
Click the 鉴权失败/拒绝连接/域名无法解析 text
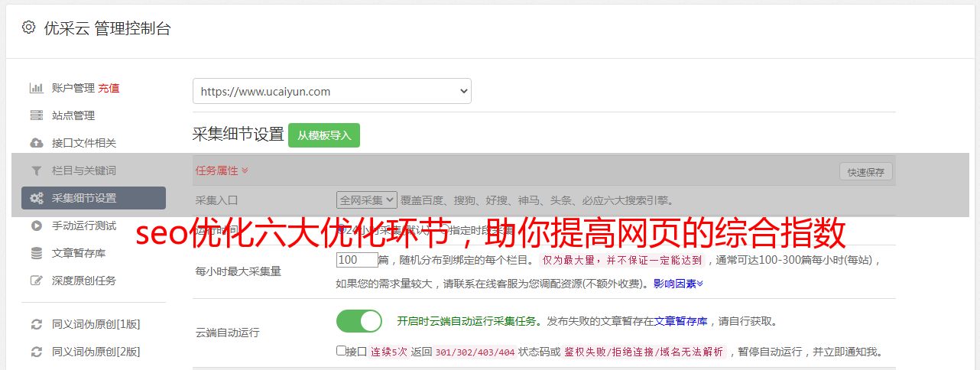click(x=644, y=352)
